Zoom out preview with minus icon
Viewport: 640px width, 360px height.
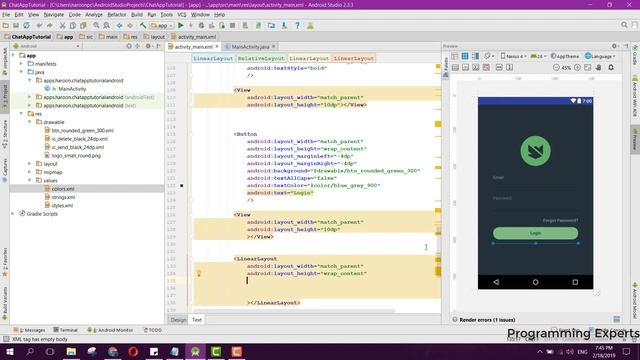point(556,67)
